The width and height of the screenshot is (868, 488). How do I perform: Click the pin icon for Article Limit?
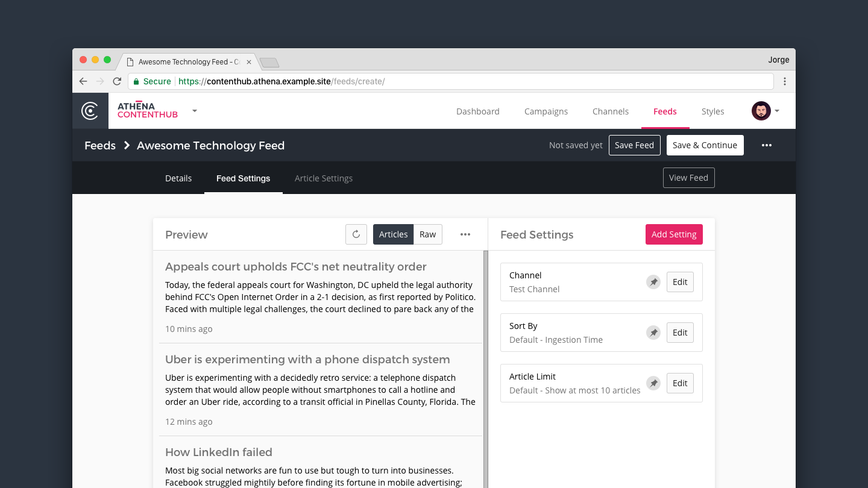coord(653,383)
